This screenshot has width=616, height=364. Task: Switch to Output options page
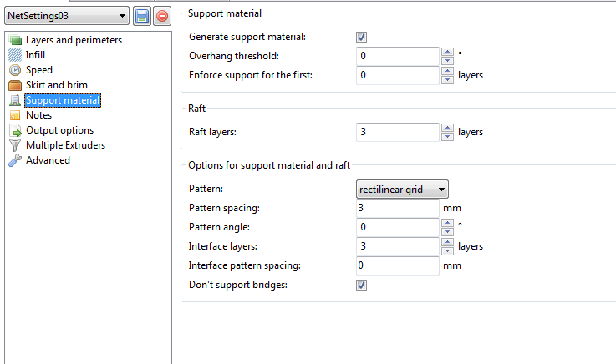point(59,130)
